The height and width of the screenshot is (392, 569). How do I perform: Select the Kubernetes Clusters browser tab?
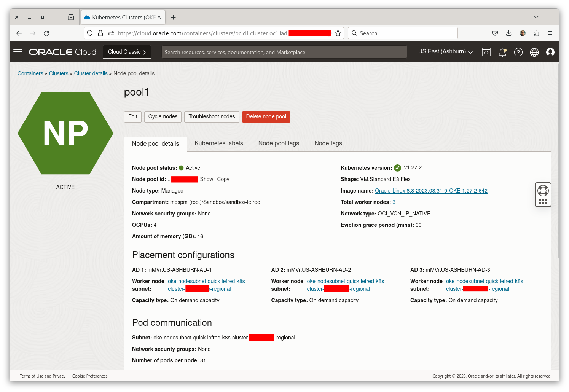click(x=123, y=17)
